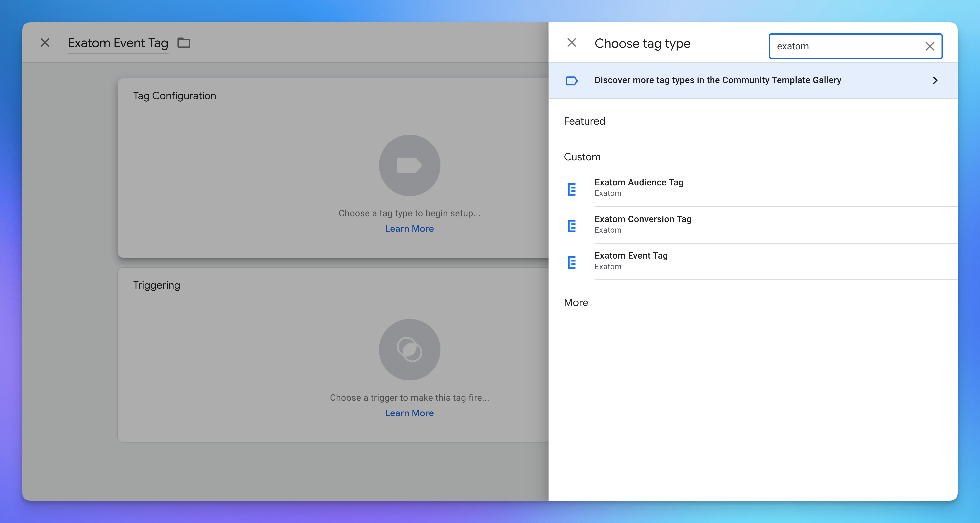Image resolution: width=980 pixels, height=523 pixels.
Task: Expand Community Template Gallery chevron arrow
Action: (935, 80)
